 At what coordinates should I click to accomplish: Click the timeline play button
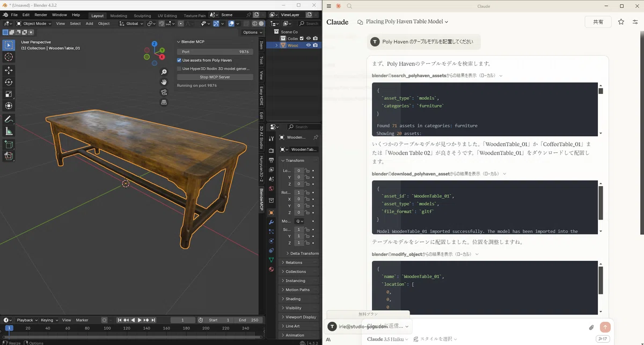tap(140, 320)
